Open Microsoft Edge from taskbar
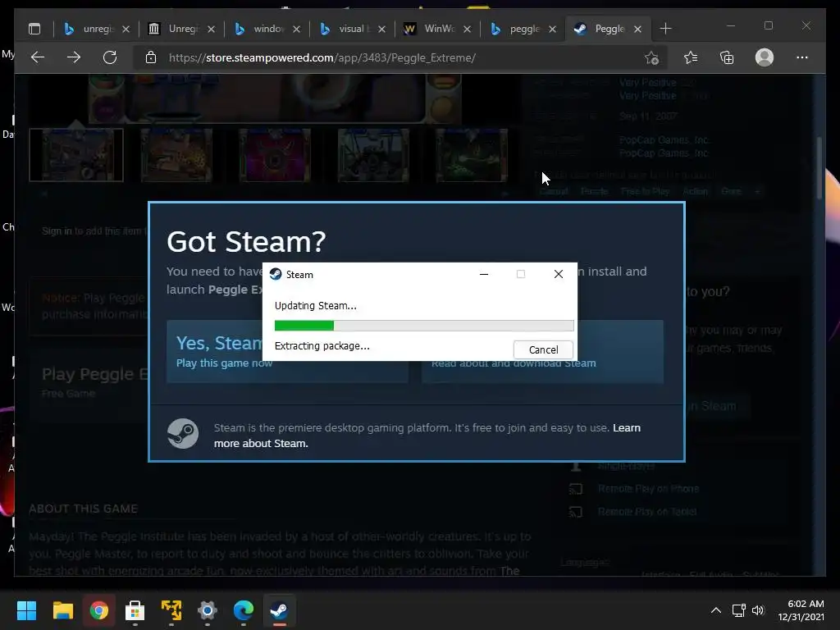 pos(244,610)
